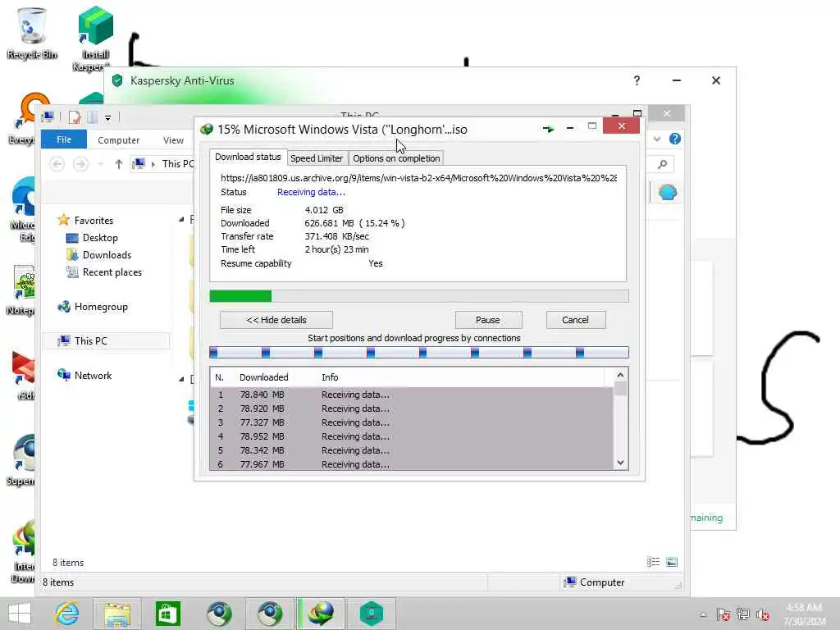The width and height of the screenshot is (840, 630).
Task: Open Install Kaspersky desktop shortcut
Action: (95, 38)
